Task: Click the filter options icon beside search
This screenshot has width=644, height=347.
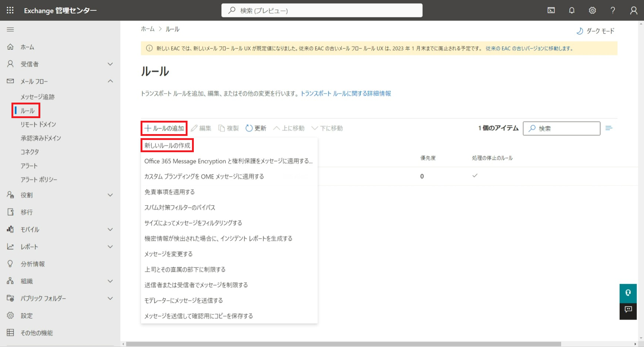Action: [608, 128]
